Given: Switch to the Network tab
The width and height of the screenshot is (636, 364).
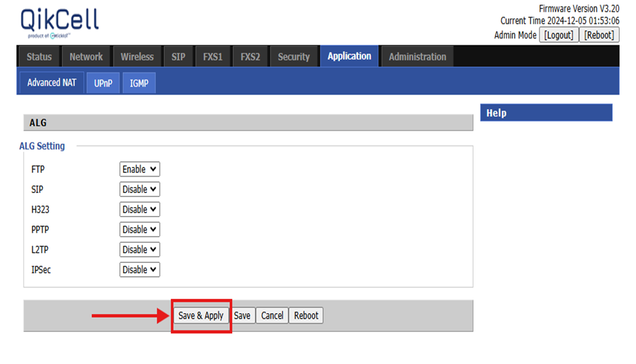Looking at the screenshot, I should pyautogui.click(x=86, y=57).
